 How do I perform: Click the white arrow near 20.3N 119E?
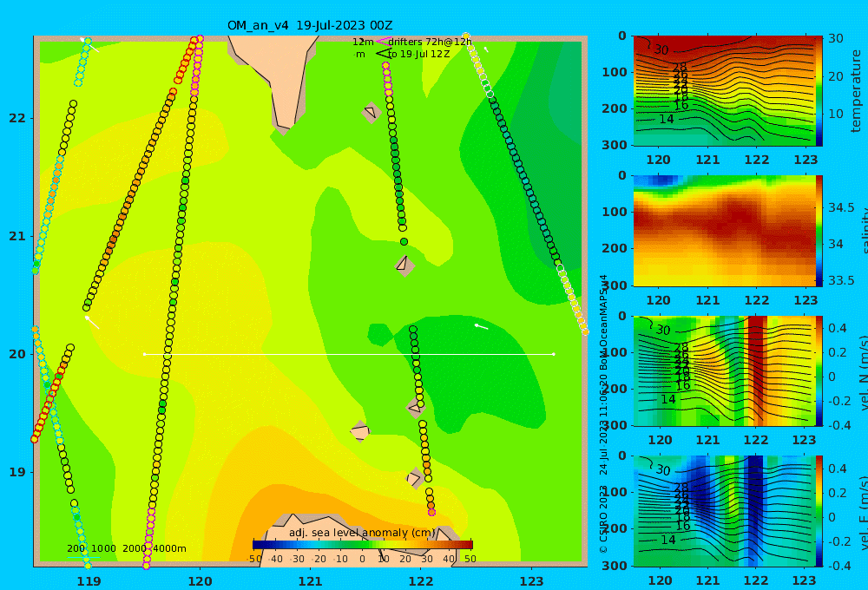pyautogui.click(x=92, y=322)
